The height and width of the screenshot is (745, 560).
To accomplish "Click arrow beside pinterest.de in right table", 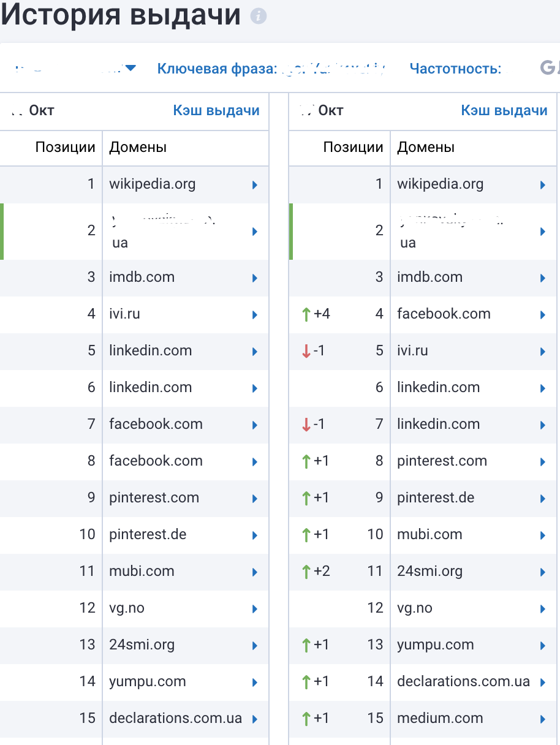I will point(543,498).
